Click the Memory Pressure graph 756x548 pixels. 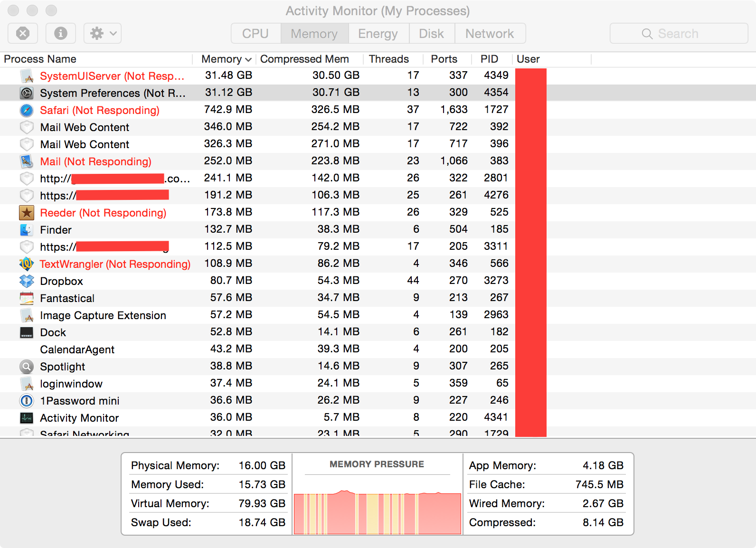click(x=378, y=513)
